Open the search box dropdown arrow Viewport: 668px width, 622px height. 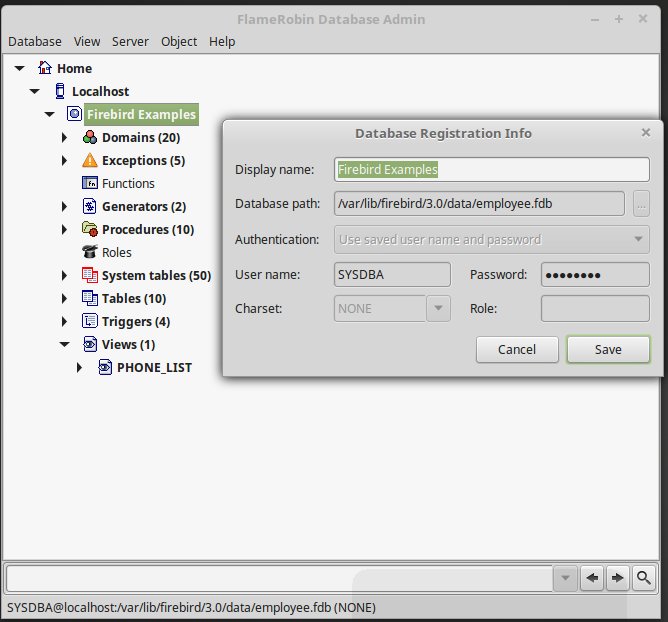[x=566, y=578]
